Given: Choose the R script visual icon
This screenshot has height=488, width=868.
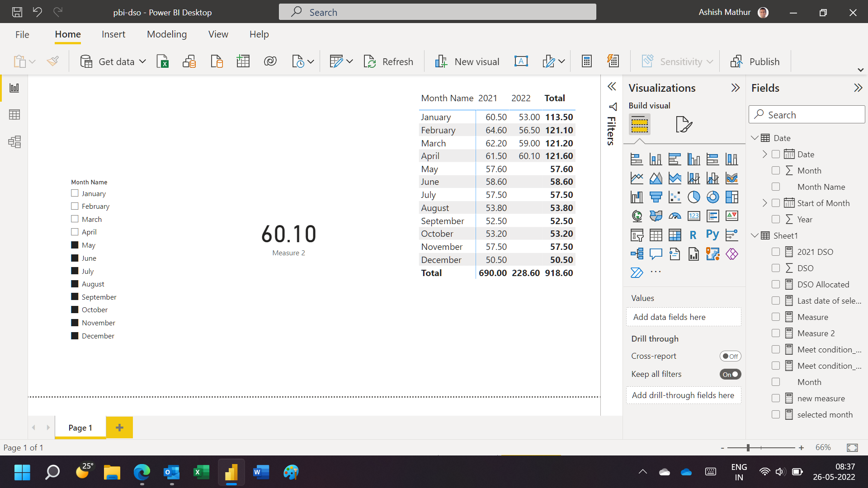Looking at the screenshot, I should 693,235.
